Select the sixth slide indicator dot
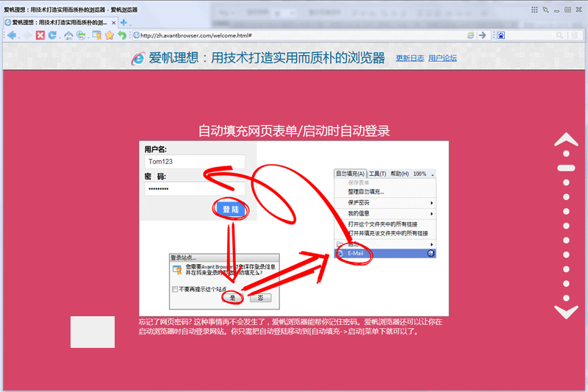Image resolution: width=588 pixels, height=392 pixels. point(566,226)
